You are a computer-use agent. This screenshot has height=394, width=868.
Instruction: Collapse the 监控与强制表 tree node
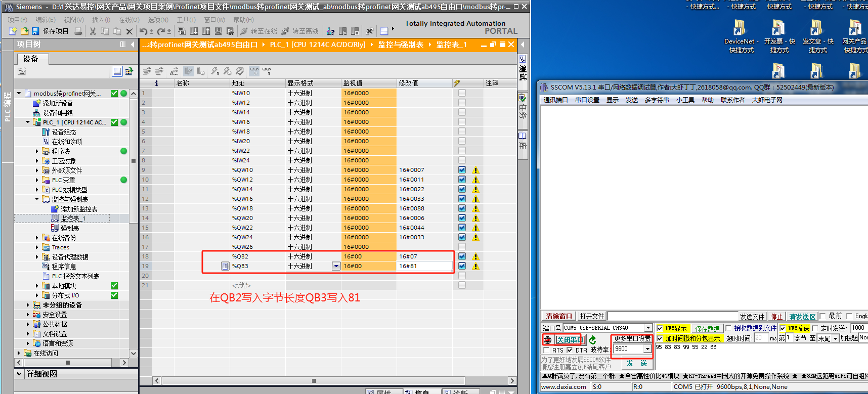tap(37, 199)
